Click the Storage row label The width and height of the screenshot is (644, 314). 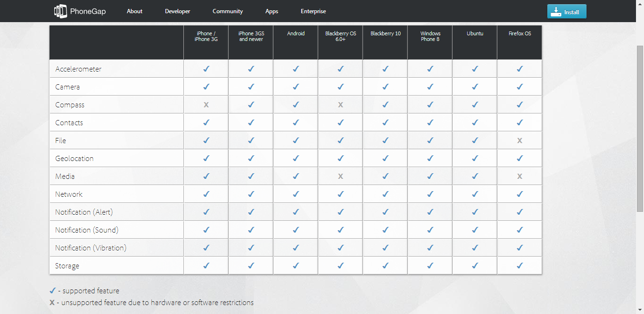67,266
